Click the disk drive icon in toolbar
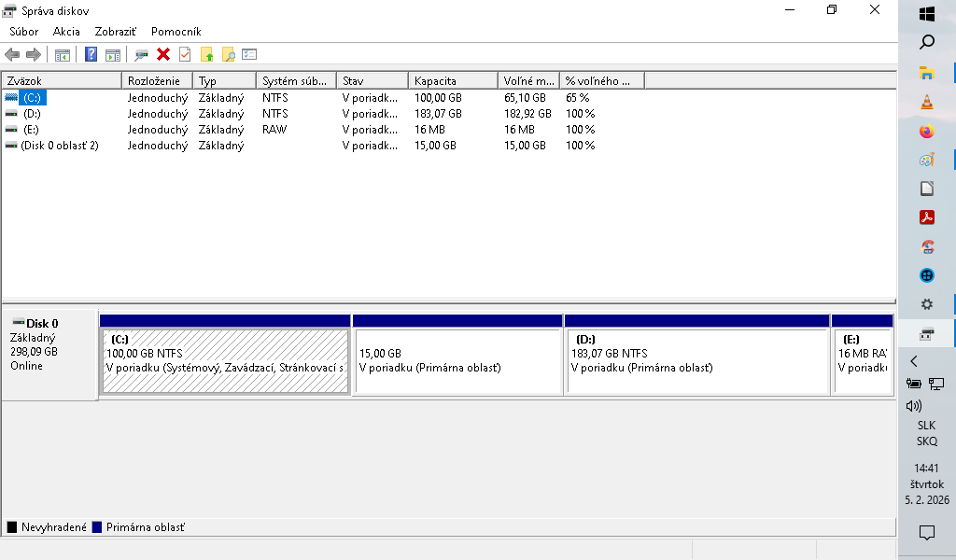The width and height of the screenshot is (956, 560). (142, 54)
